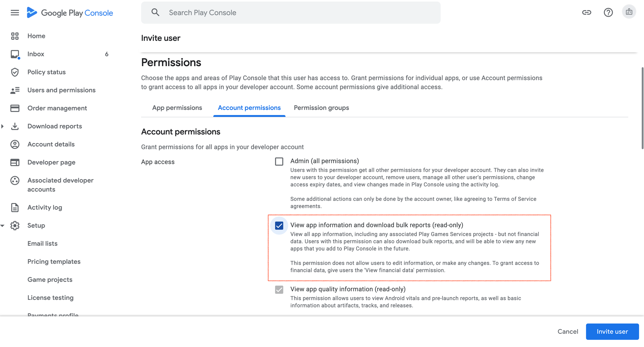The height and width of the screenshot is (347, 644).
Task: Expand the Download reports arrow
Action: click(x=2, y=126)
